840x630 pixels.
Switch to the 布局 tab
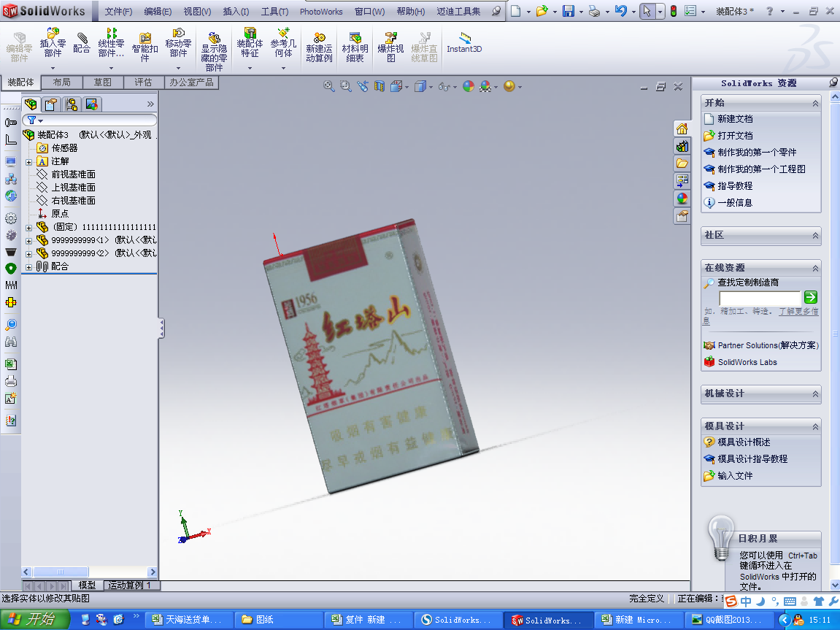(61, 82)
